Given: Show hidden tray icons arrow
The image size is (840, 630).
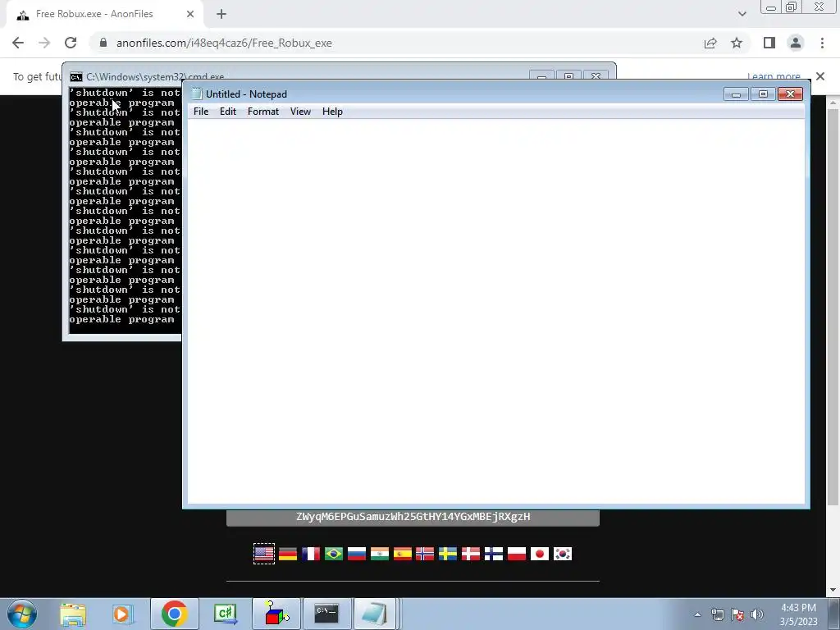Looking at the screenshot, I should click(x=697, y=614).
